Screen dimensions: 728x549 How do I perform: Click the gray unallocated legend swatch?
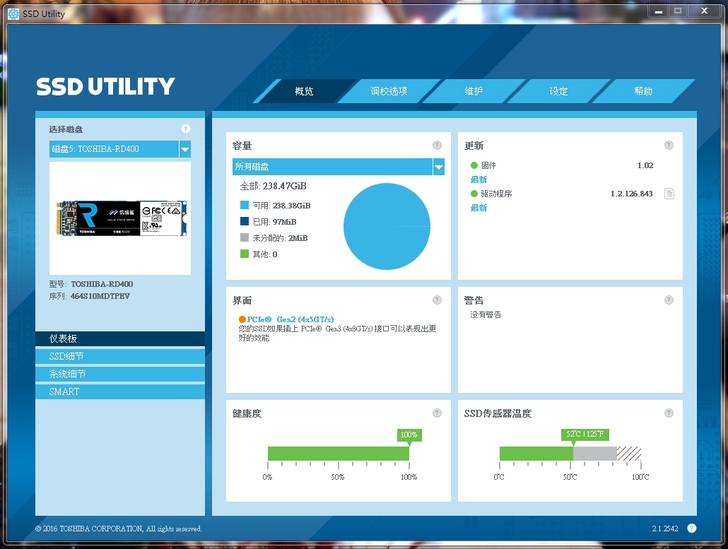pos(244,237)
